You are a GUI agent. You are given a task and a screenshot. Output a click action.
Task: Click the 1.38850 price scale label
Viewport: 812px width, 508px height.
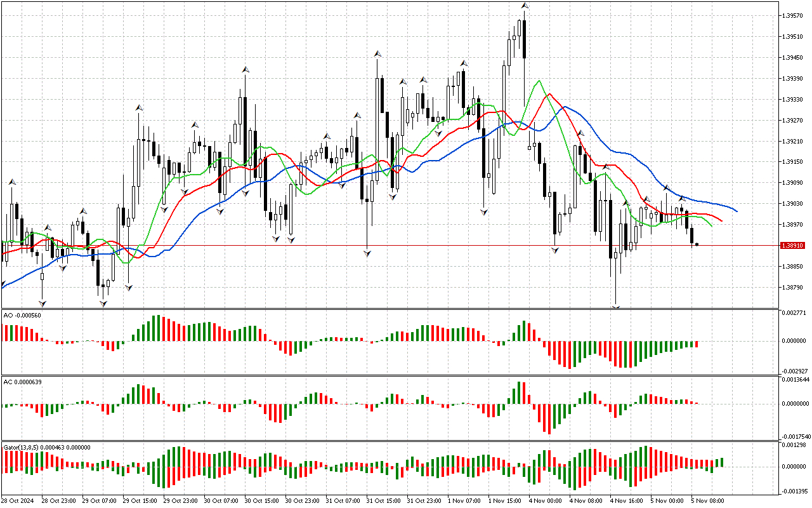pos(792,267)
